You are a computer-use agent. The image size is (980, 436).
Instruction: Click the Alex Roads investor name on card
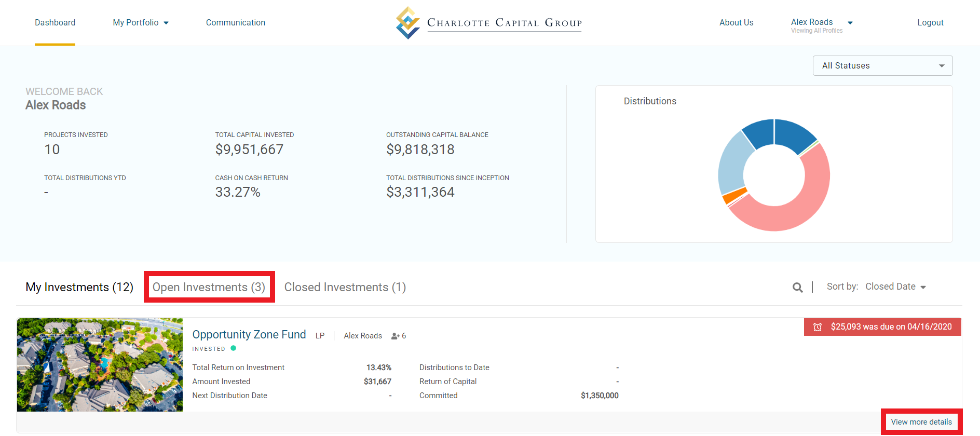363,336
